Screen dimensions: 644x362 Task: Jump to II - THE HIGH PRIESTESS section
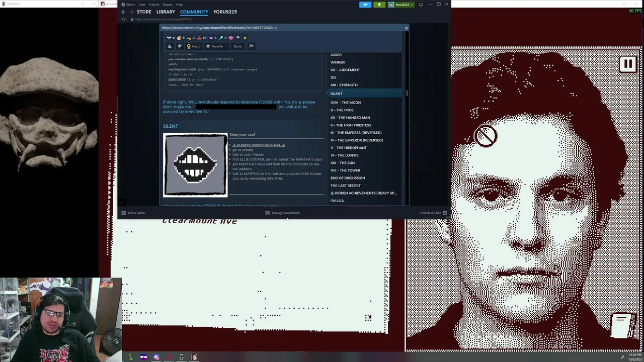[x=351, y=125]
